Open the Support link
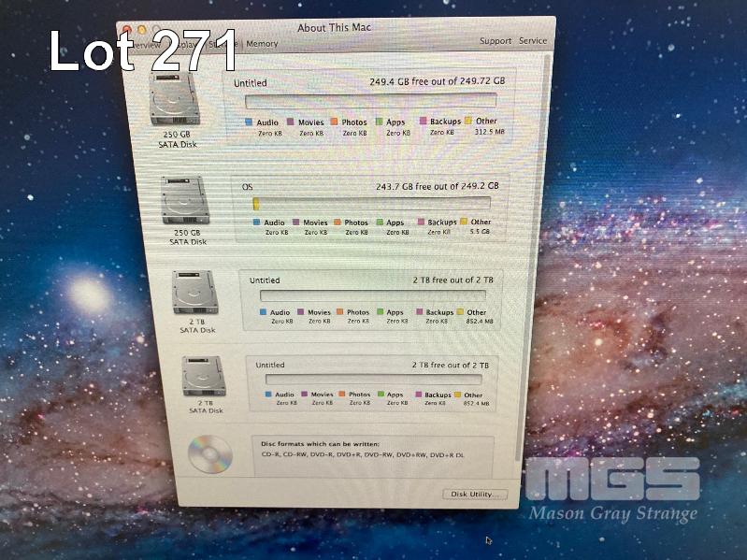Viewport: 747px width, 560px height. [x=496, y=41]
